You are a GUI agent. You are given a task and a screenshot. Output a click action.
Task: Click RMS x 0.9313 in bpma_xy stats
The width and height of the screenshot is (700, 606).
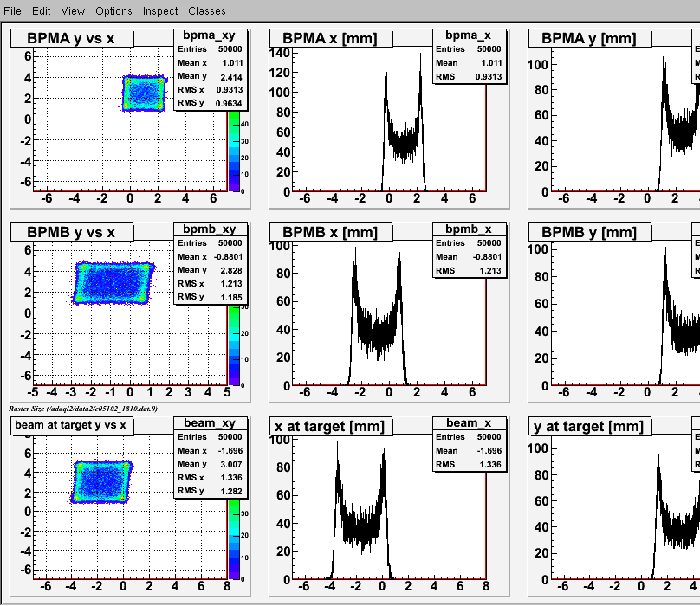[210, 90]
